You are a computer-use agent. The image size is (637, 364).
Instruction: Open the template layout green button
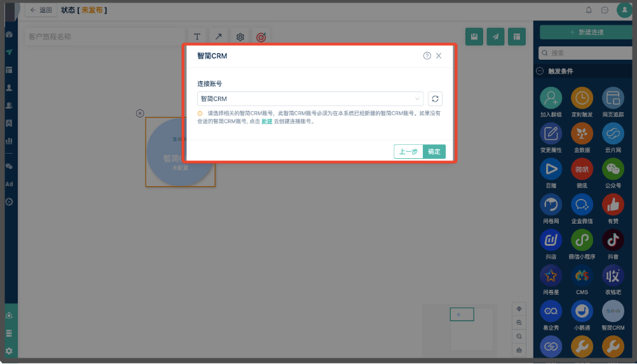[517, 36]
